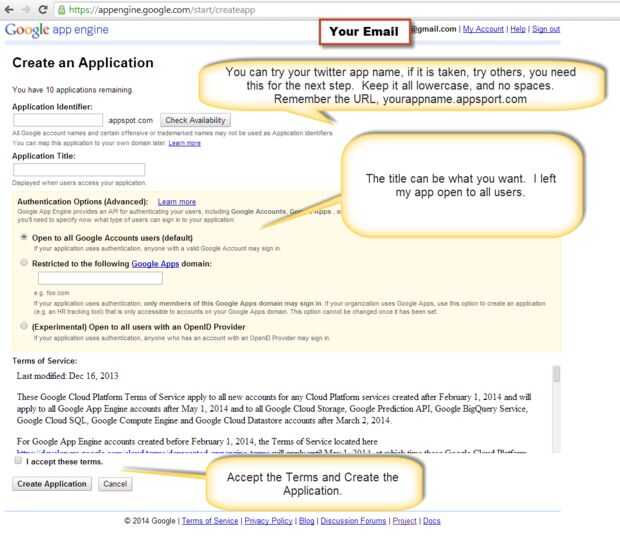Viewport: 620px width, 551px height.
Task: Focus the Google Apps domain field
Action: (100, 278)
